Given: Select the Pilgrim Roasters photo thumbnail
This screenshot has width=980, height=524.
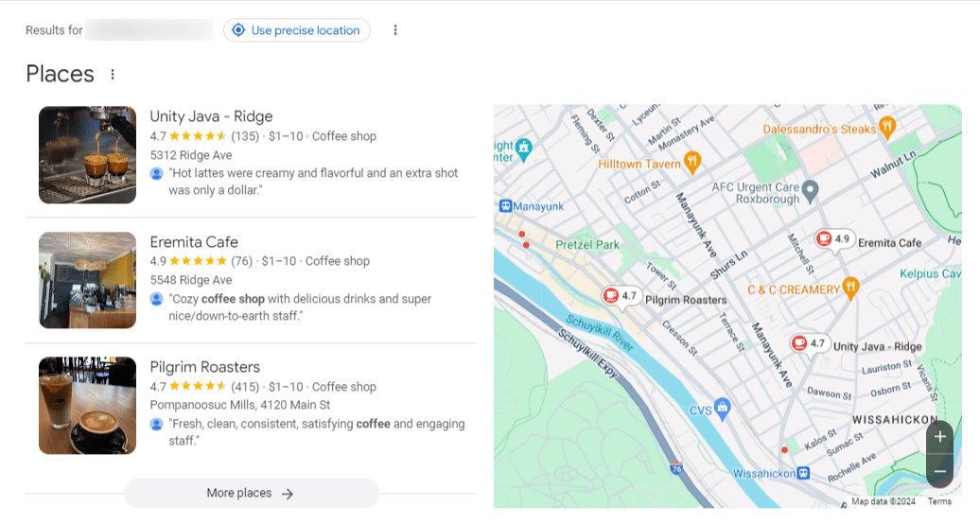Looking at the screenshot, I should (x=87, y=406).
